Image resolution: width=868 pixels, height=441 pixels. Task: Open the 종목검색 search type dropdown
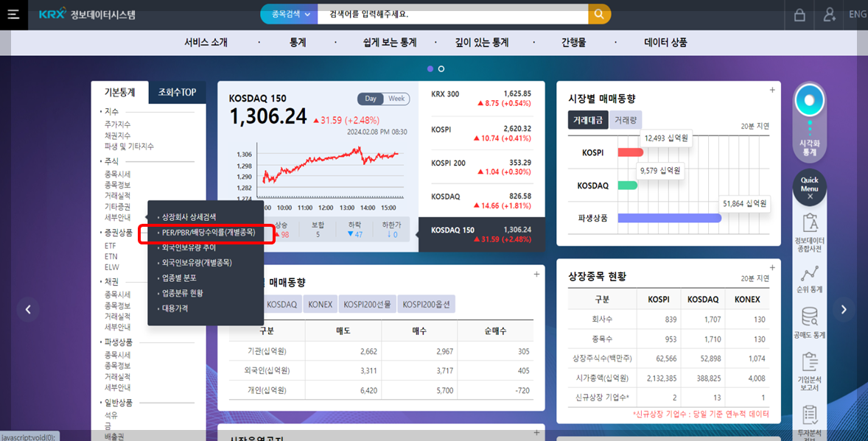(x=290, y=15)
